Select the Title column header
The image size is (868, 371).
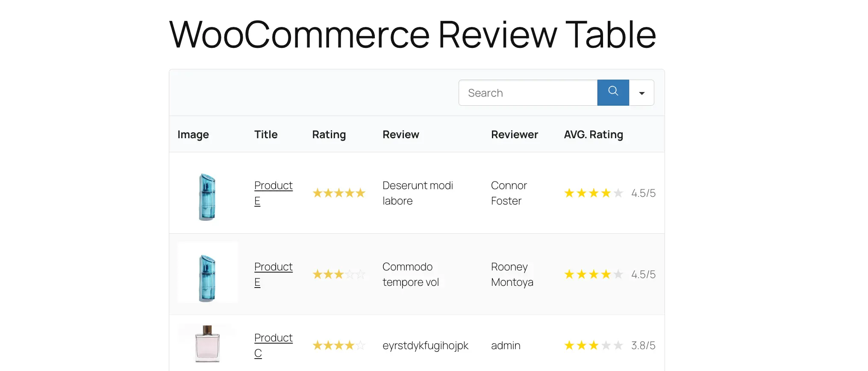(x=265, y=134)
